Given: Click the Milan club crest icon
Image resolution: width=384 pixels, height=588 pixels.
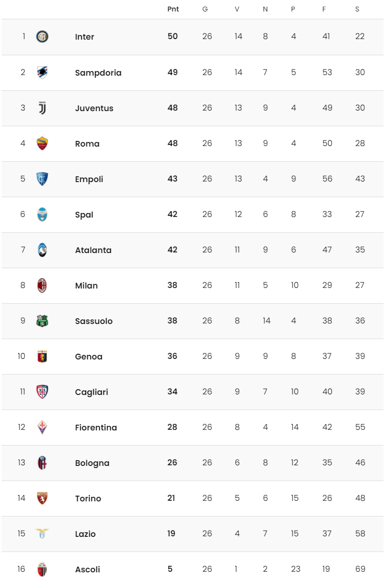Looking at the screenshot, I should [42, 285].
